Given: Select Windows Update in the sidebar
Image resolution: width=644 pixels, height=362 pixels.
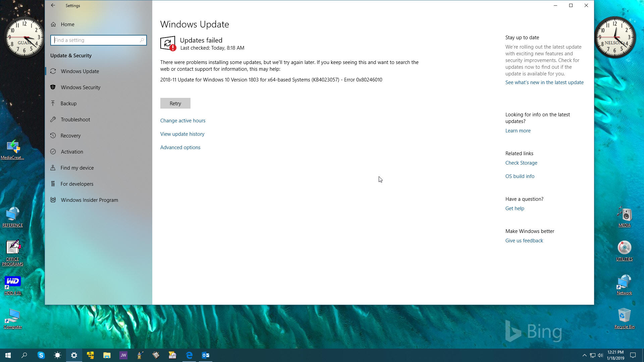Looking at the screenshot, I should point(98,71).
